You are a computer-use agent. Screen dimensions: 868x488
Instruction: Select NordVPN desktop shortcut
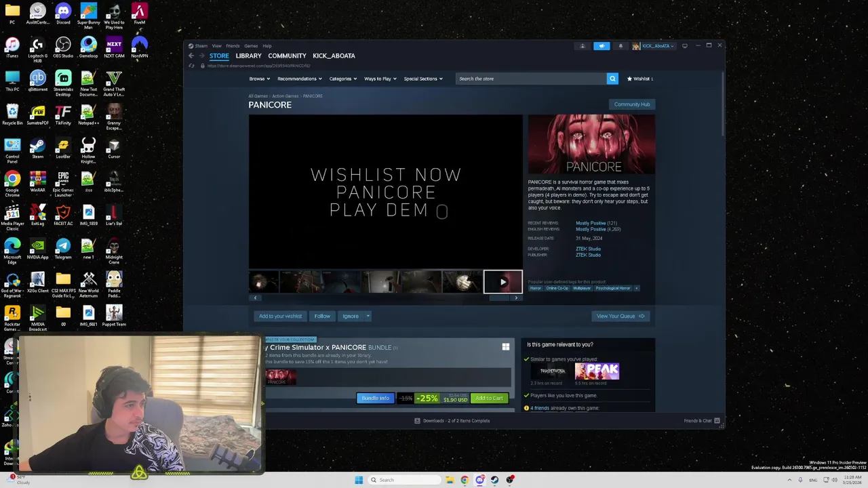click(139, 47)
